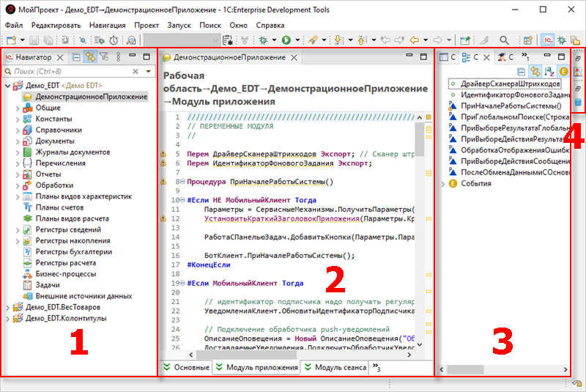586x392 pixels.
Task: Toggle Link with Editor in outline panel
Action: [x=536, y=71]
